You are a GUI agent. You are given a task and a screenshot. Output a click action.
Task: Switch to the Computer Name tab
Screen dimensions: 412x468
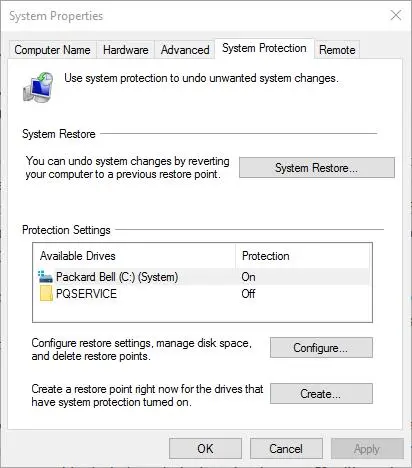click(x=52, y=50)
